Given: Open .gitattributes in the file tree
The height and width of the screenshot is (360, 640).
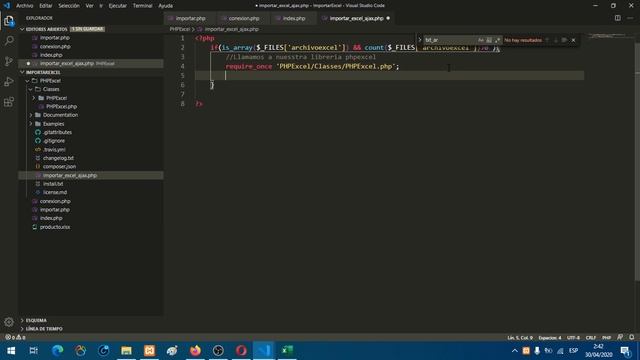Looking at the screenshot, I should point(57,132).
